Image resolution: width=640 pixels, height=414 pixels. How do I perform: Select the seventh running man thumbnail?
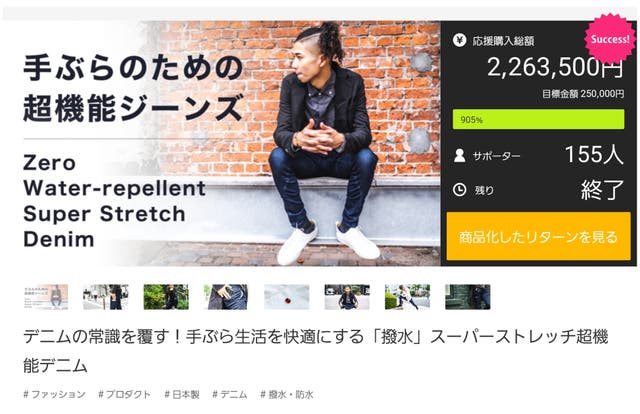[x=407, y=297]
